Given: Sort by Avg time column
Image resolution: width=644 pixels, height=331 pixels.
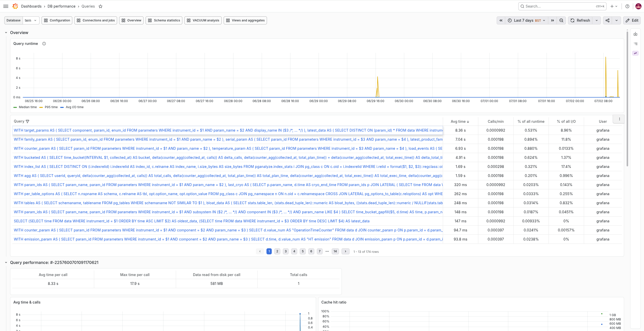Looking at the screenshot, I should pos(460,122).
